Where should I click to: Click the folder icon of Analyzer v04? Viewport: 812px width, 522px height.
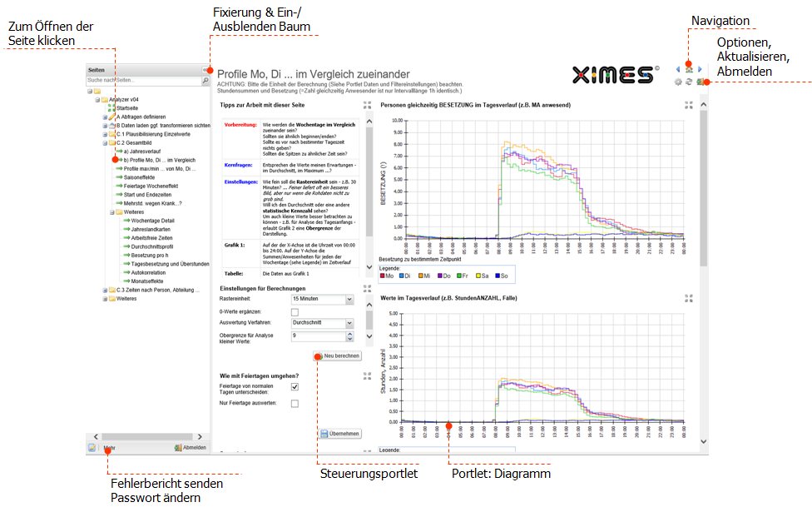tap(105, 100)
